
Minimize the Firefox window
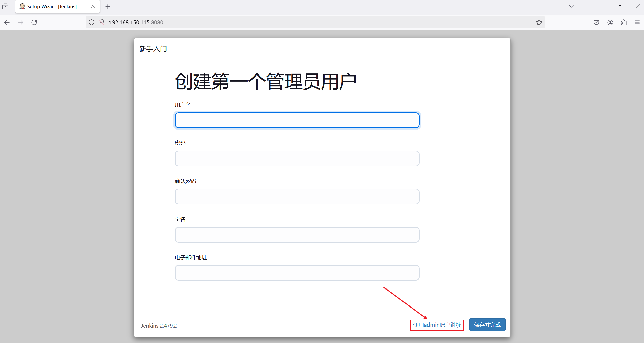603,6
